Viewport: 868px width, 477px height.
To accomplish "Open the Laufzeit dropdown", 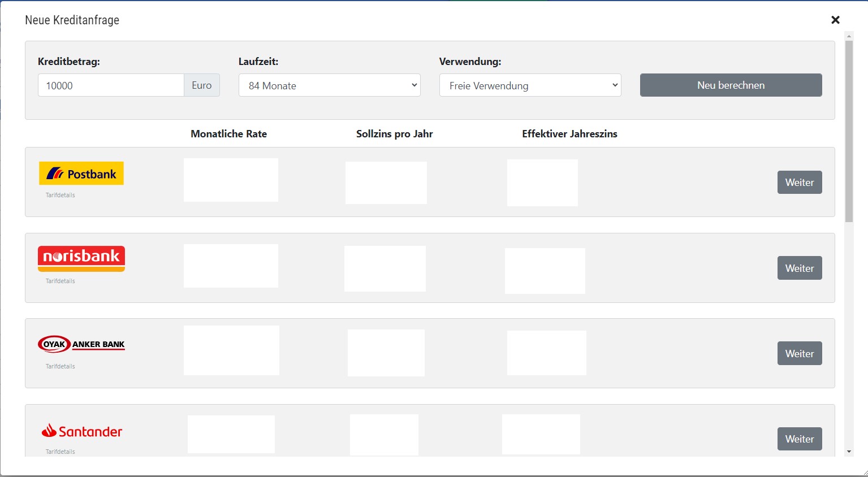I will coord(330,85).
